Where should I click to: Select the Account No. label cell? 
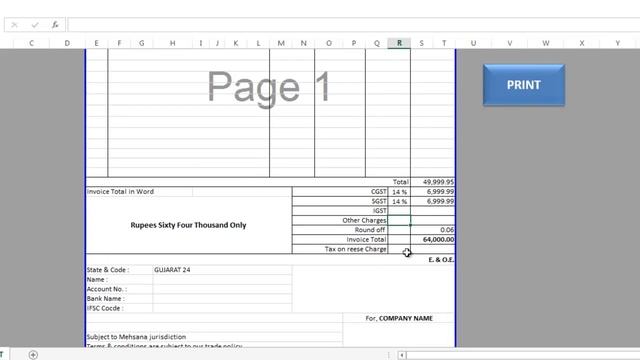click(x=119, y=289)
